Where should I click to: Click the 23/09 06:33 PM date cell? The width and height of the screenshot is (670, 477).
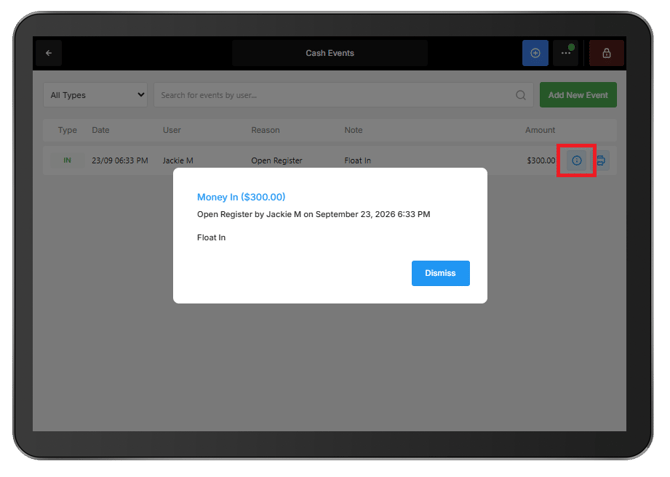(x=120, y=161)
